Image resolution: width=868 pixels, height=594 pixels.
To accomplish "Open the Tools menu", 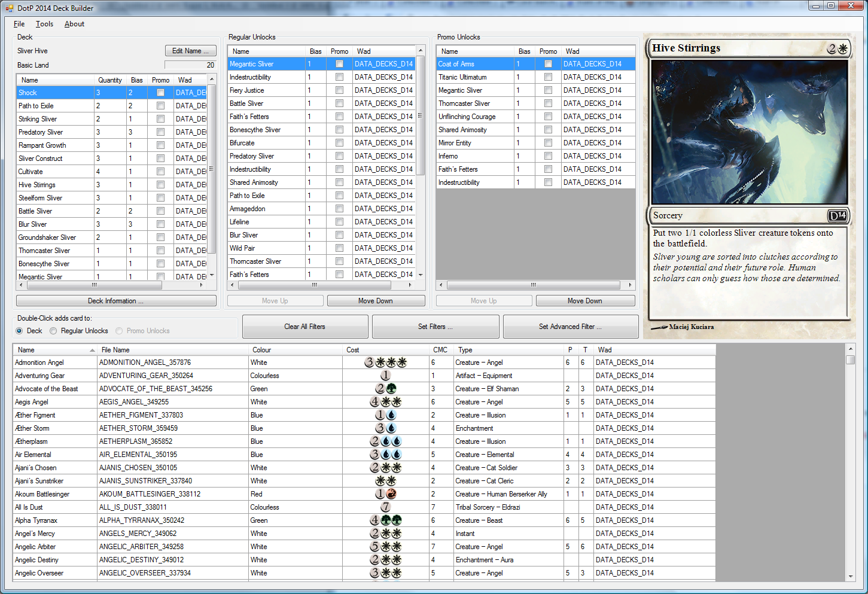I will coord(44,24).
